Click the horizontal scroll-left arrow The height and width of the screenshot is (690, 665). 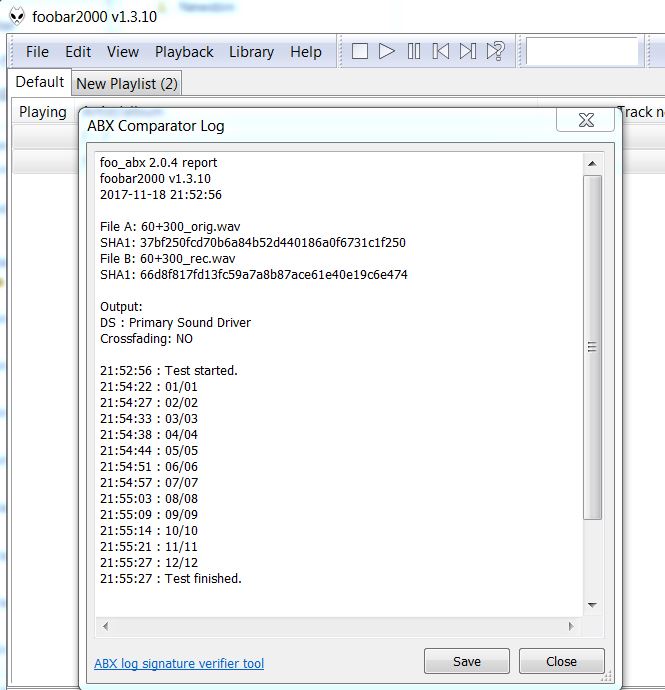click(106, 626)
